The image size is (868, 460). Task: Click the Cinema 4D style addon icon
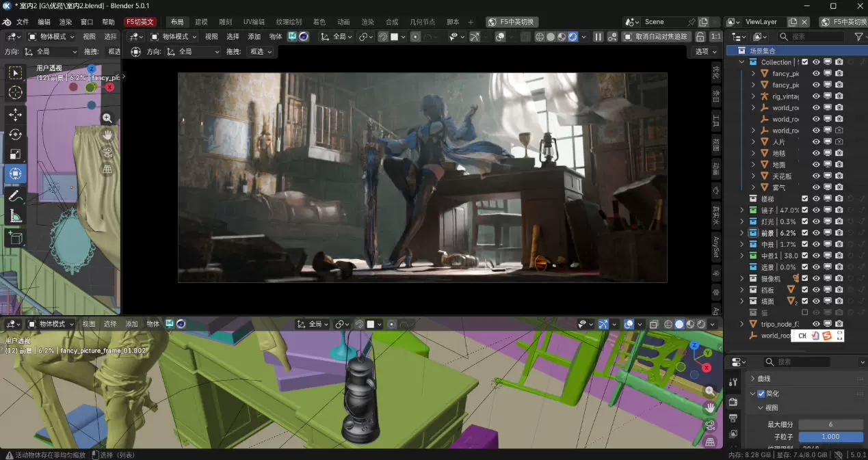coord(303,36)
